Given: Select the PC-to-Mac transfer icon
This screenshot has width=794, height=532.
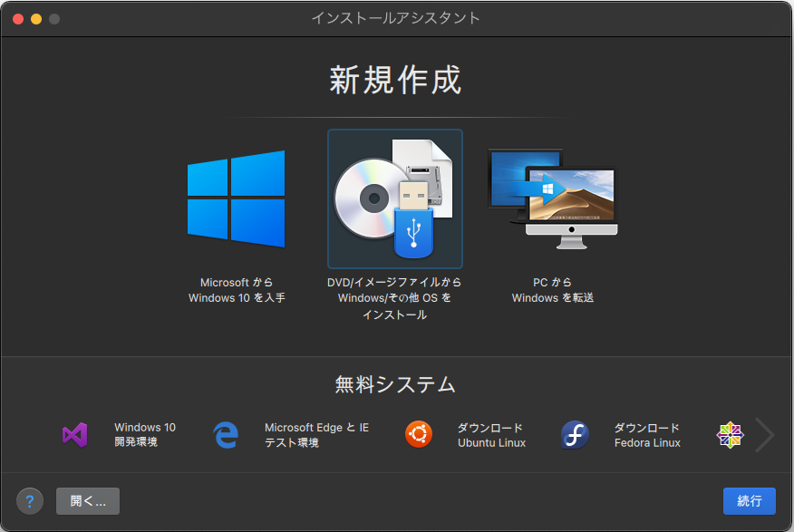Looking at the screenshot, I should [x=553, y=198].
